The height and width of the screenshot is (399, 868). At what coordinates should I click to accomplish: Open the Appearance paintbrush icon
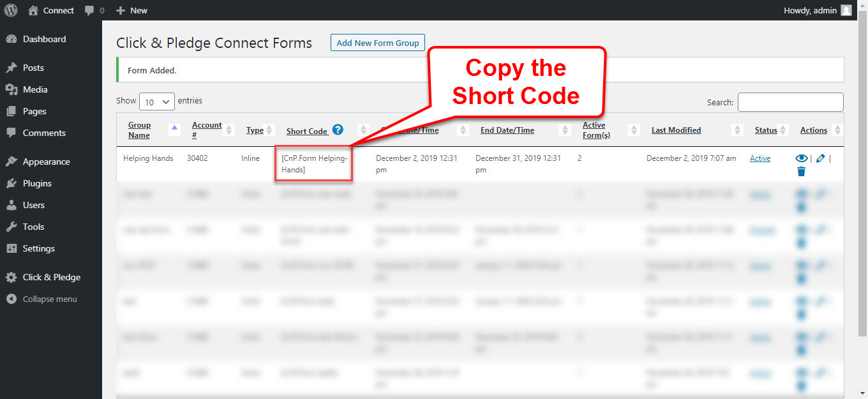(x=11, y=162)
